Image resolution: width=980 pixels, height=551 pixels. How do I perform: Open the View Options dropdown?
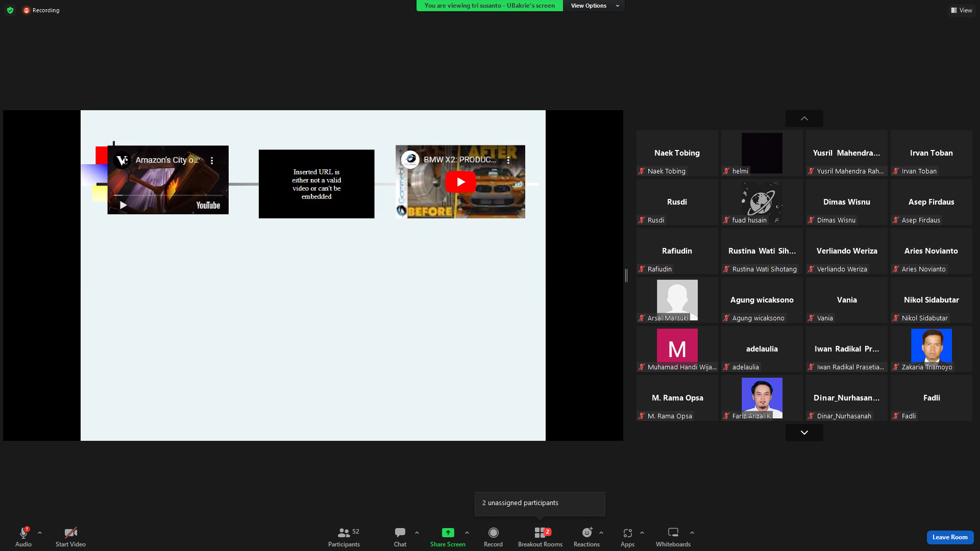pos(594,6)
